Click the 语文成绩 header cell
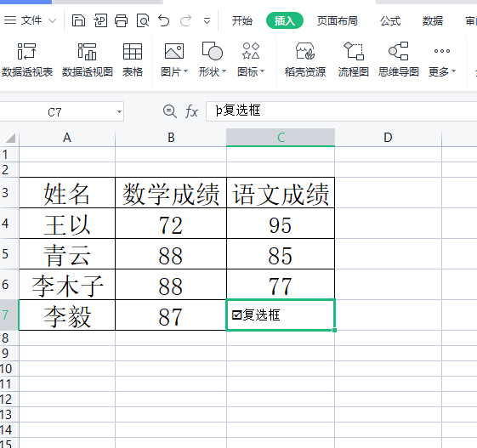This screenshot has height=448, width=477. pos(281,193)
